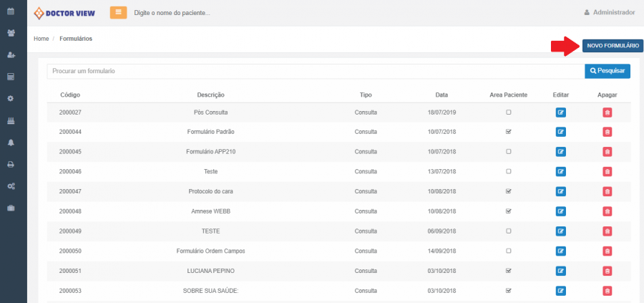Image resolution: width=644 pixels, height=303 pixels.
Task: Uncheck Area Paciente for Formulário Padrão
Action: 509,132
